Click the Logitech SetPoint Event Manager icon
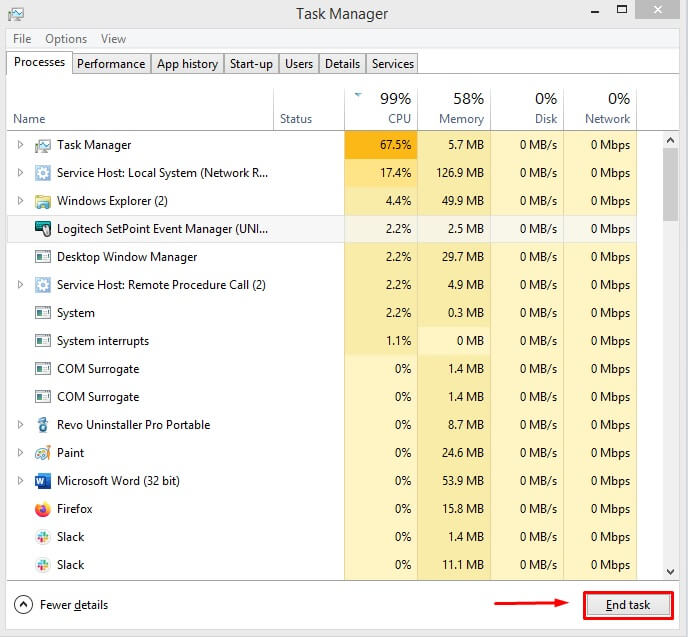Screen dimensions: 688x637 [x=43, y=229]
